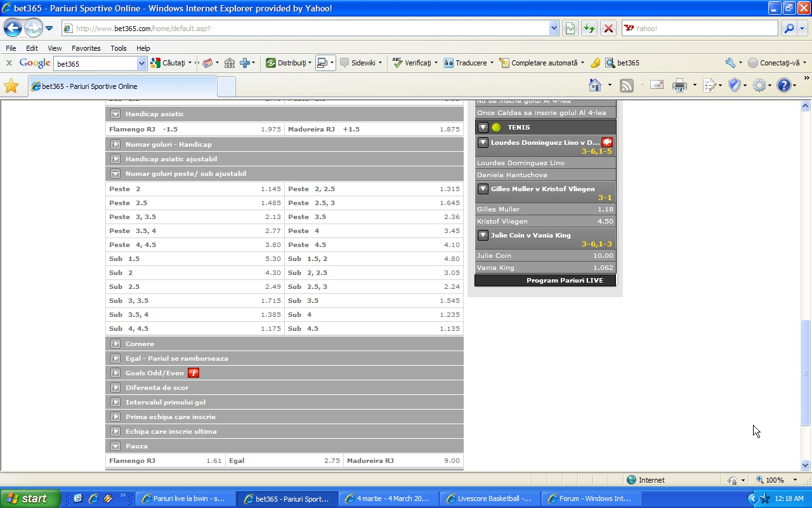The height and width of the screenshot is (508, 812).
Task: Click Google toolbar bookmarks bank icon
Action: [230, 63]
